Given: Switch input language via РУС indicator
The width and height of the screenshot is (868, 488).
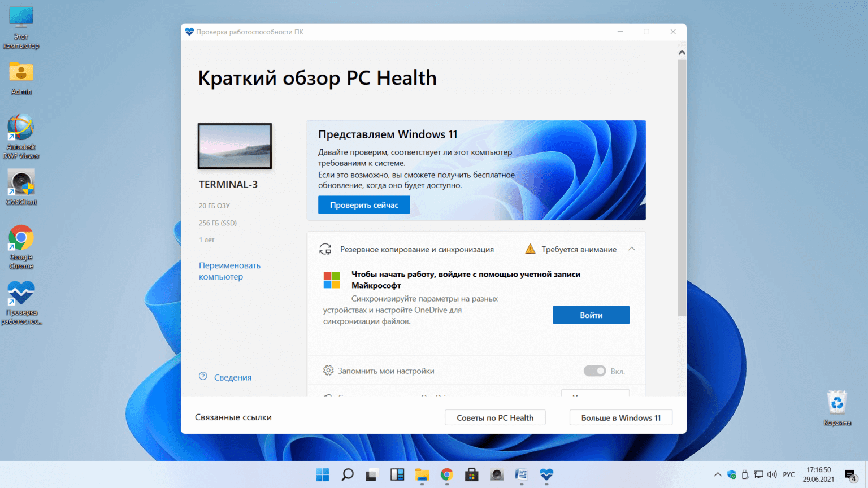Looking at the screenshot, I should click(x=789, y=474).
